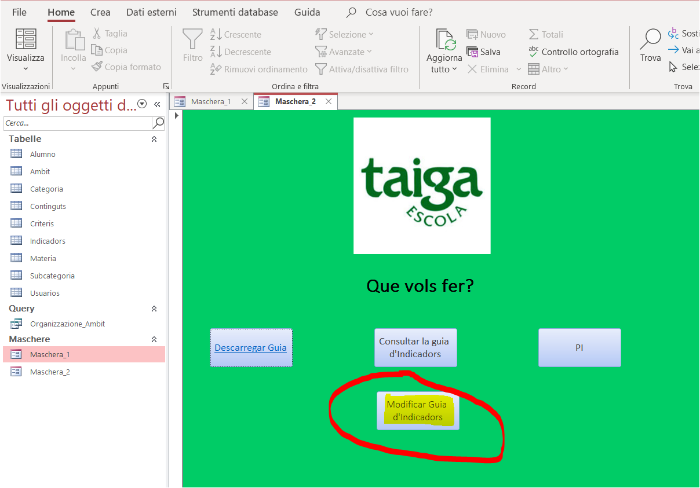Viewport: 700px width, 488px height.
Task: Click Rimuovi ordinamento
Action: point(259,69)
